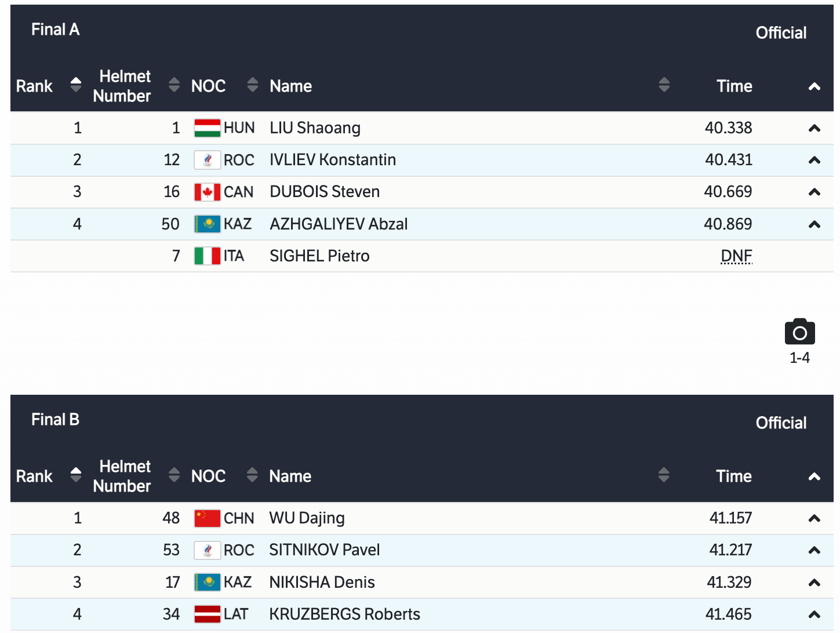This screenshot has width=840, height=633.
Task: Expand AZHGALIYEV Abzal's result details
Action: coord(814,224)
